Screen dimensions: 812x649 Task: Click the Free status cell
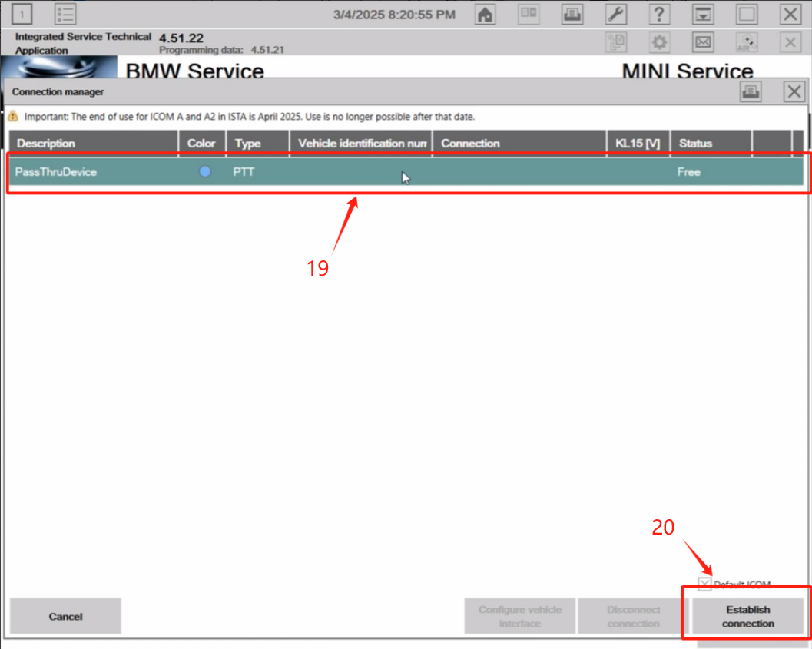click(x=689, y=172)
